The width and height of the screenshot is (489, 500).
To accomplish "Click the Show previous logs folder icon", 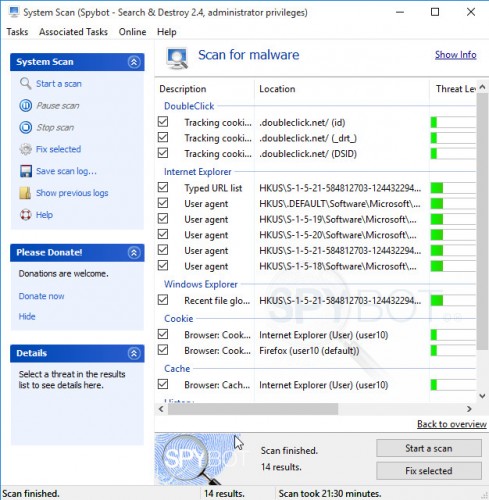I will click(26, 193).
